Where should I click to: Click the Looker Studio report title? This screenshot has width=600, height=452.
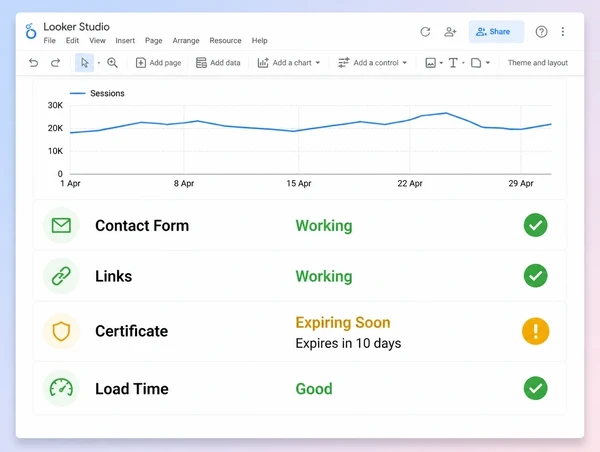(x=76, y=27)
